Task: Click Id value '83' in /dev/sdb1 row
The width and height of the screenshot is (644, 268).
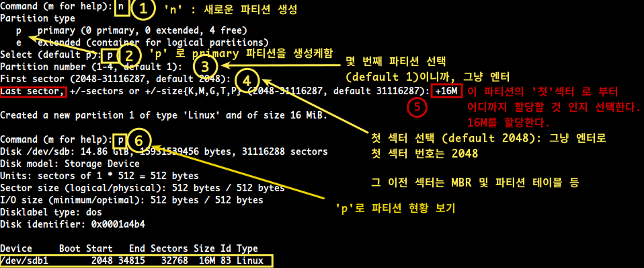Action: pos(225,261)
